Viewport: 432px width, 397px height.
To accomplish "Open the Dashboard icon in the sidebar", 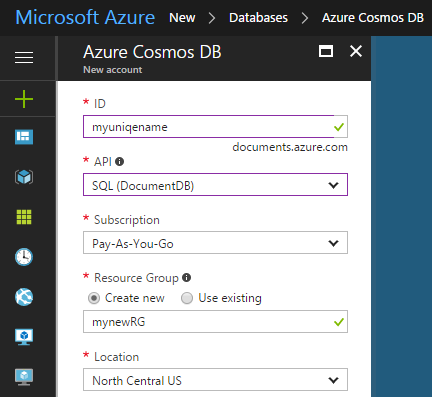I will click(24, 137).
